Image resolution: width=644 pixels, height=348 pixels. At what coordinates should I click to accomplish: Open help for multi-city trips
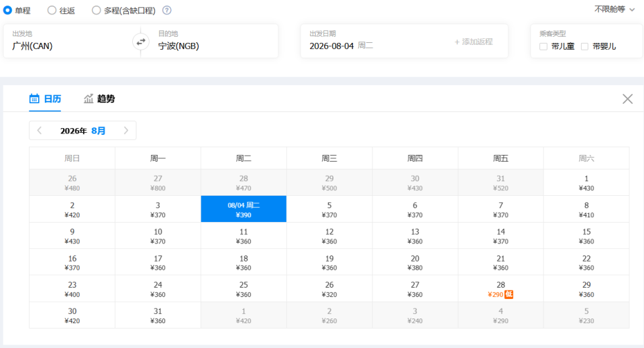tap(167, 10)
